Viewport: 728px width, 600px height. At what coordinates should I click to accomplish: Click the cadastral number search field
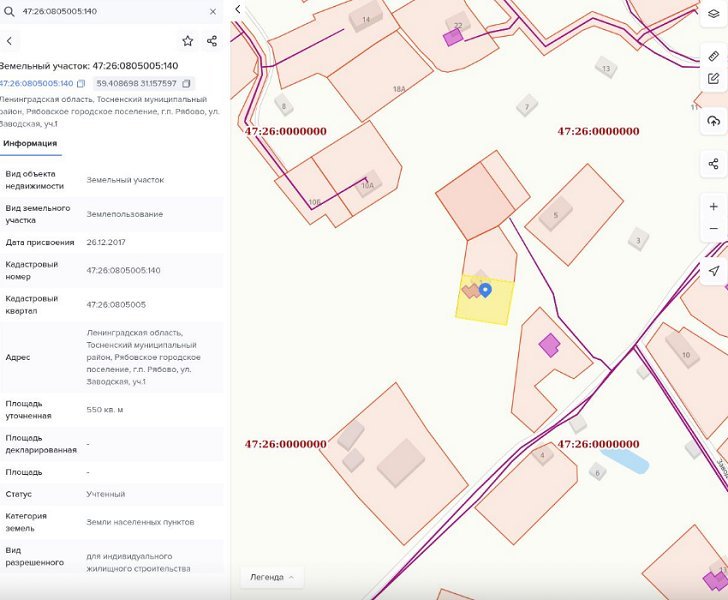(x=111, y=12)
